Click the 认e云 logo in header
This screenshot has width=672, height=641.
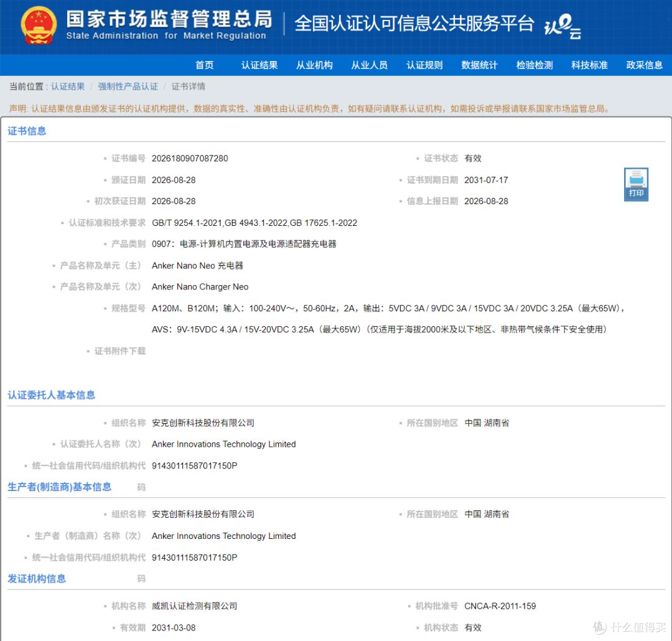562,26
